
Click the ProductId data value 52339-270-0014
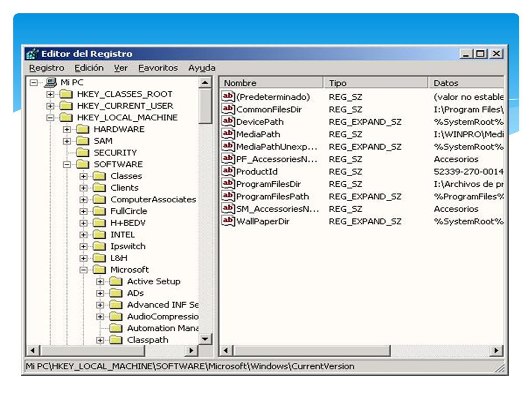(x=468, y=172)
